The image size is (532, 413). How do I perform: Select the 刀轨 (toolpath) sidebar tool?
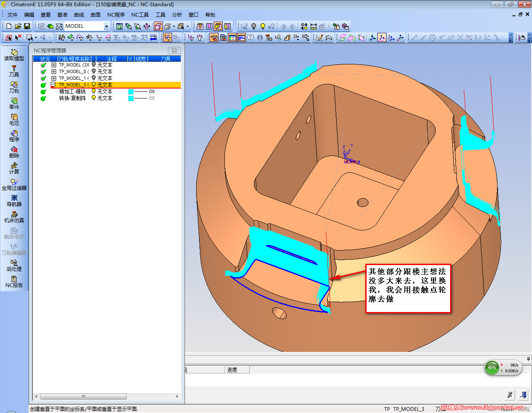coord(14,88)
